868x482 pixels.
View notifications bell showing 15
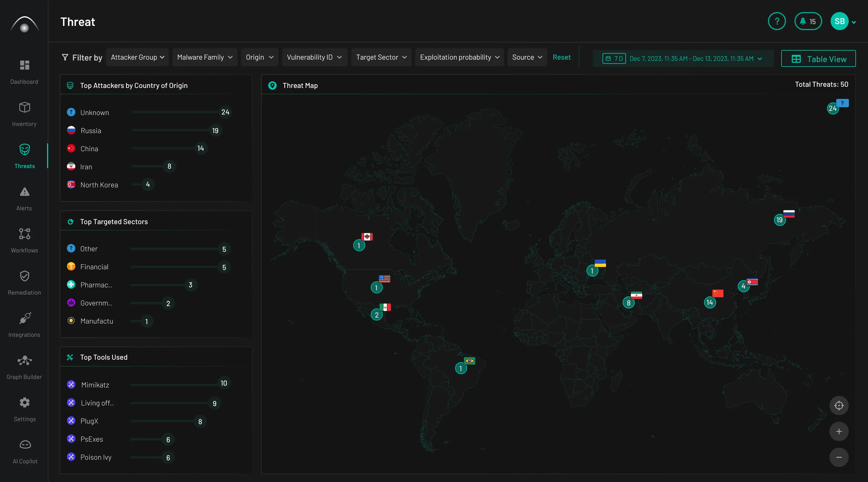tap(808, 21)
